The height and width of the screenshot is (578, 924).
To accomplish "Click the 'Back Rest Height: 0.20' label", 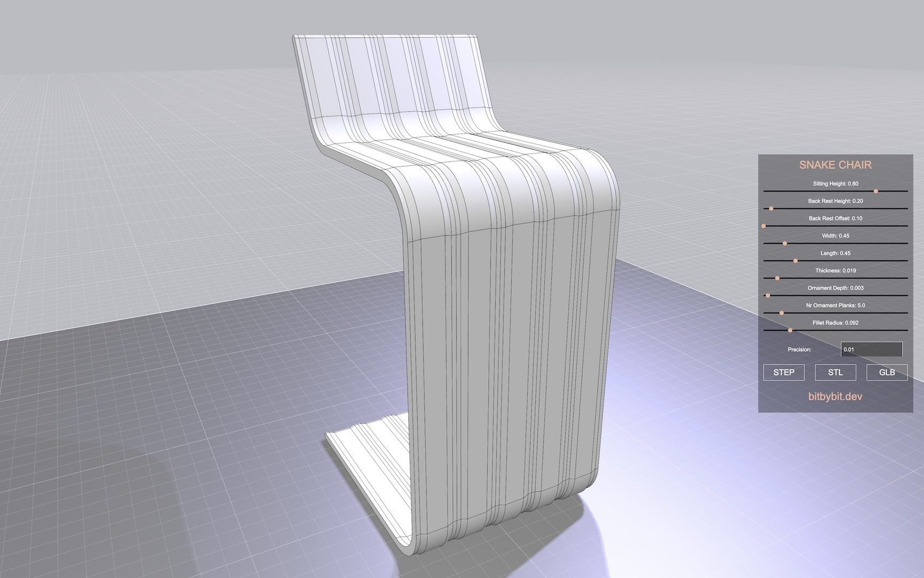I will (836, 201).
